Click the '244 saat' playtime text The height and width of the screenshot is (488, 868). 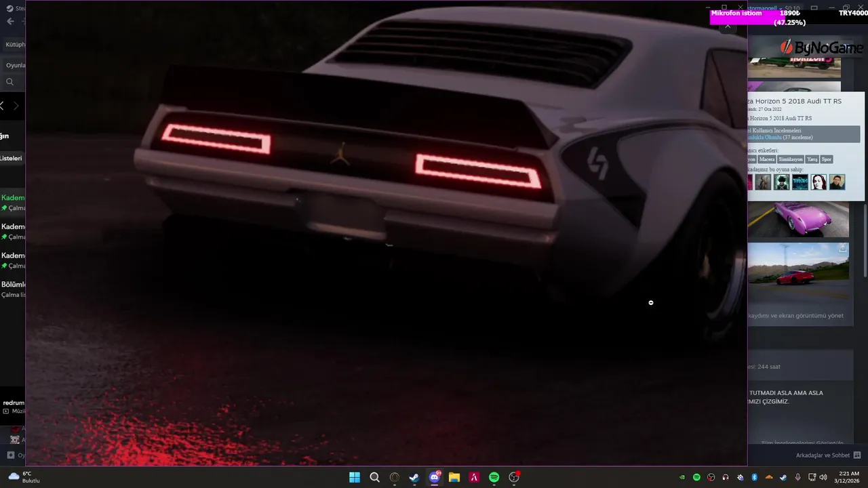(767, 367)
